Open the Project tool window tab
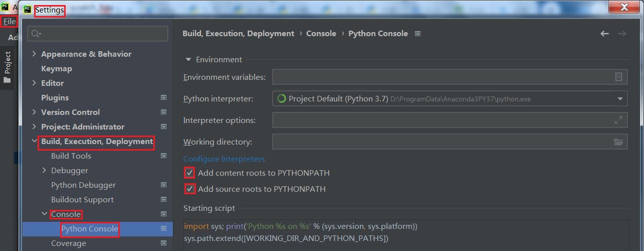 pyautogui.click(x=8, y=63)
